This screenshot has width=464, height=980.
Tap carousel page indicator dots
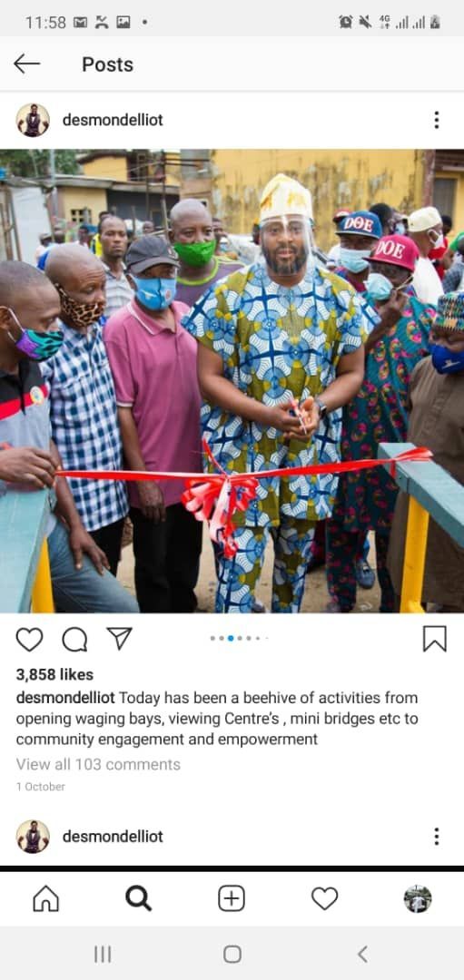240,638
